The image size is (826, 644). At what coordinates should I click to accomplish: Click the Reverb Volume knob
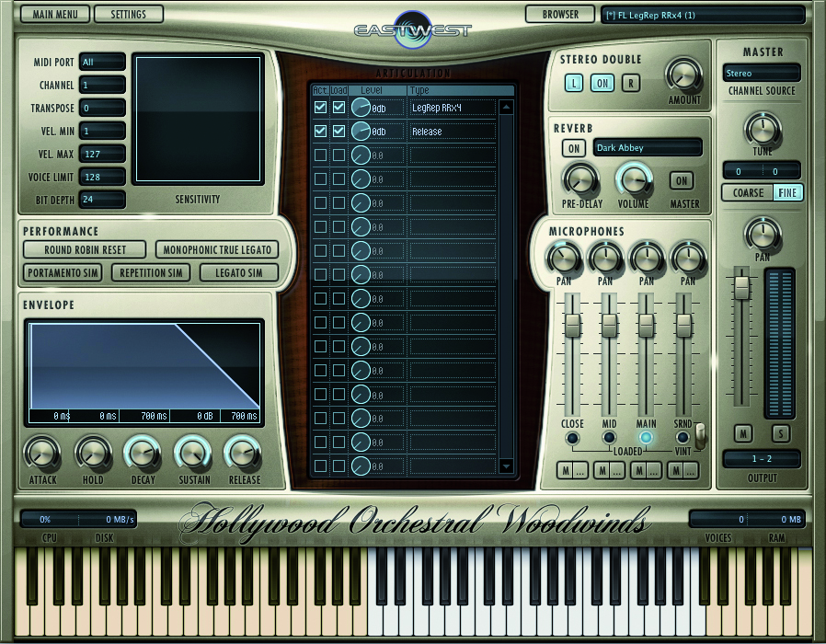(632, 178)
